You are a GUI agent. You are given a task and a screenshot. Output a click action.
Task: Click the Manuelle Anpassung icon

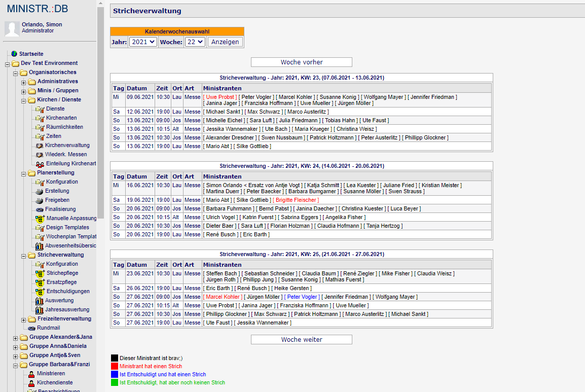click(40, 219)
